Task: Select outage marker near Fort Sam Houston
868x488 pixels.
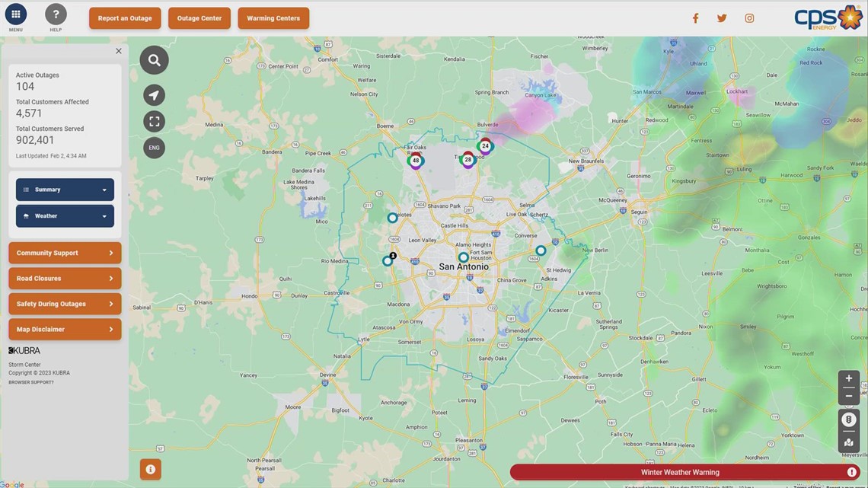Action: click(x=464, y=257)
